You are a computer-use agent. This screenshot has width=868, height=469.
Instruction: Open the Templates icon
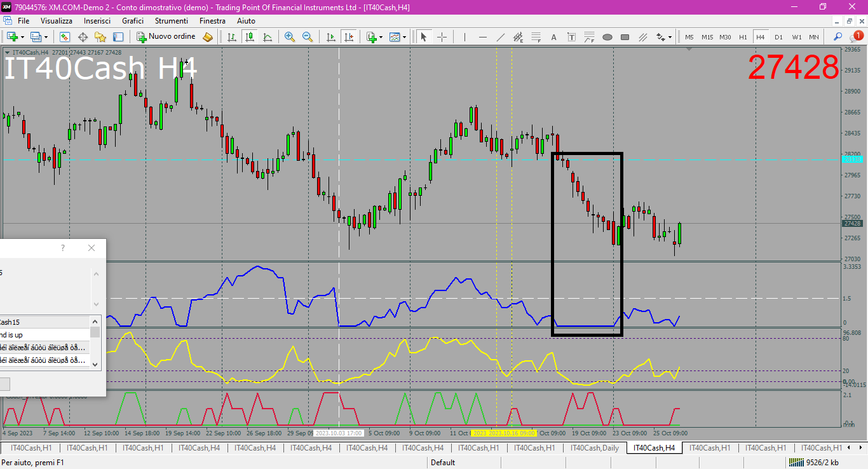395,37
